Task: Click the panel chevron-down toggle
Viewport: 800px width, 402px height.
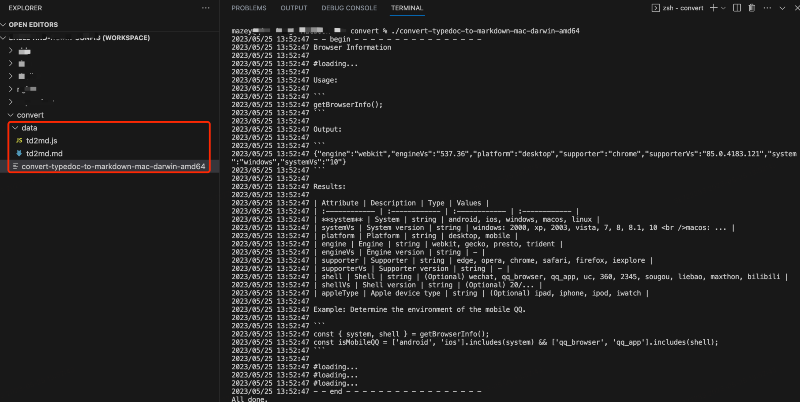Action: coord(782,8)
